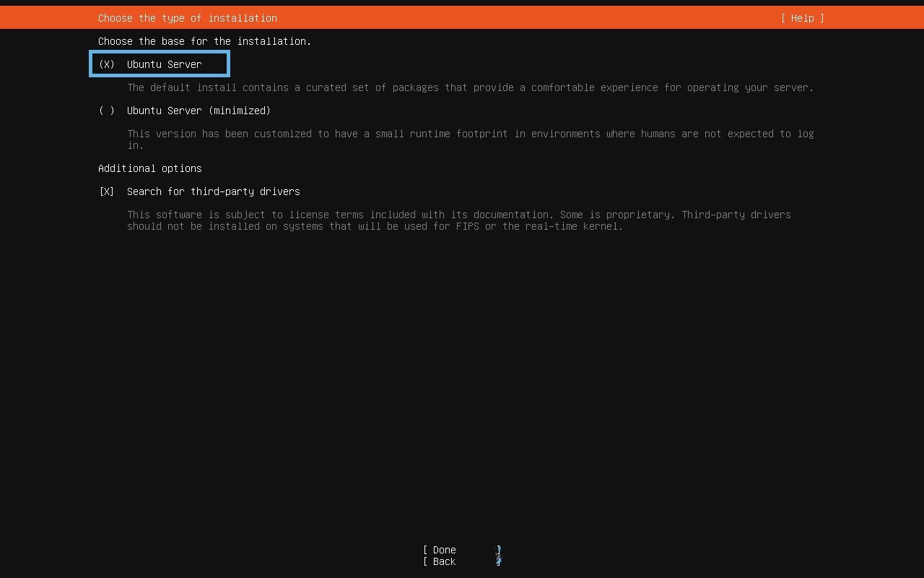Confirm selection with the Done button
The height and width of the screenshot is (578, 924).
441,550
